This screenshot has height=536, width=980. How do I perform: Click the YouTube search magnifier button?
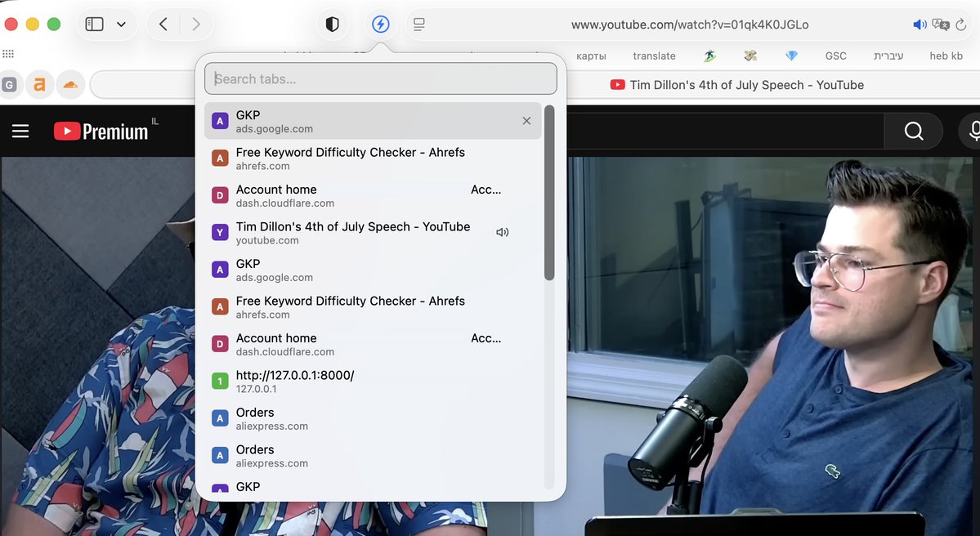(913, 132)
